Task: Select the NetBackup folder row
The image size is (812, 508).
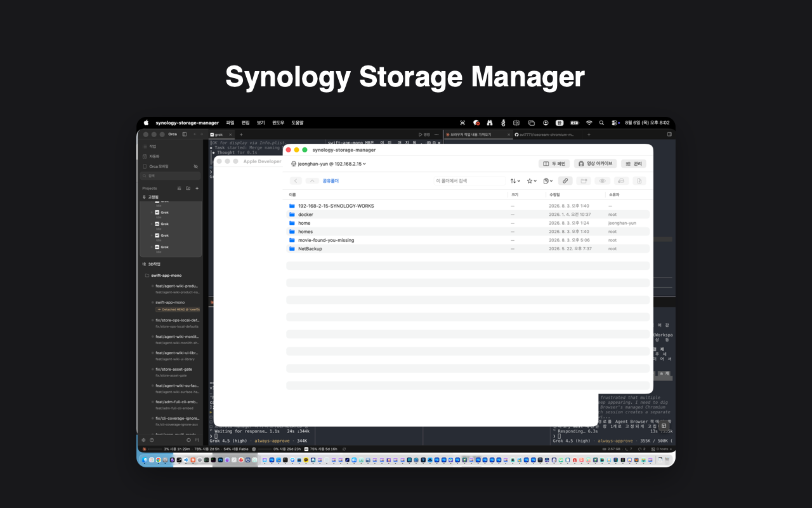Action: point(468,249)
